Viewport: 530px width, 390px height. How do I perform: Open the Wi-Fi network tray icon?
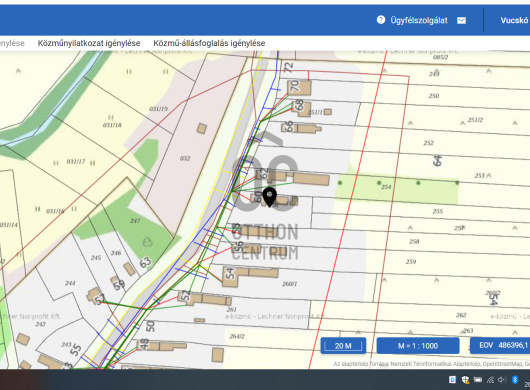[x=490, y=380]
